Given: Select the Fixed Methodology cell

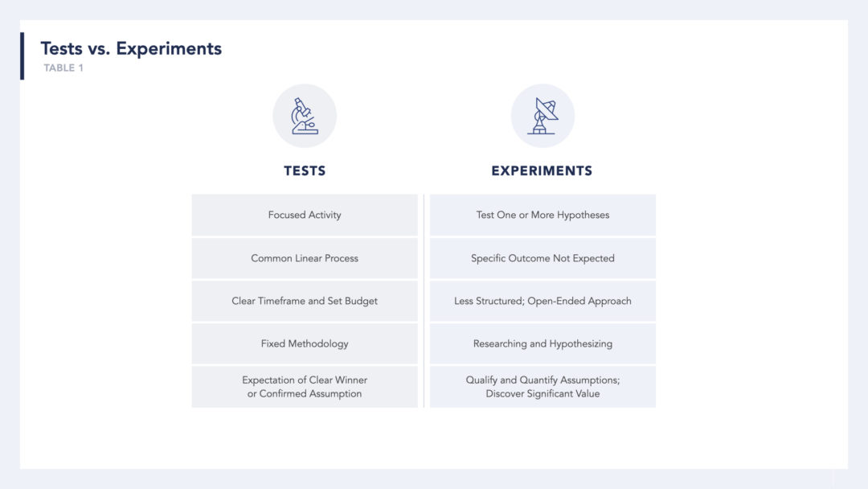Looking at the screenshot, I should point(305,343).
